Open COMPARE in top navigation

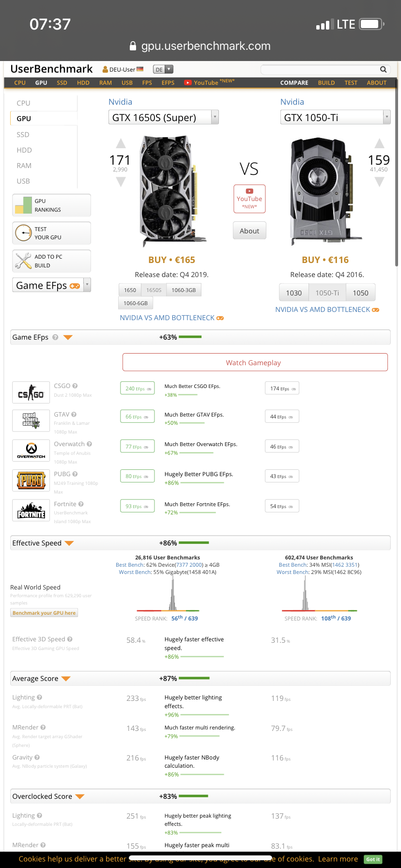(294, 83)
